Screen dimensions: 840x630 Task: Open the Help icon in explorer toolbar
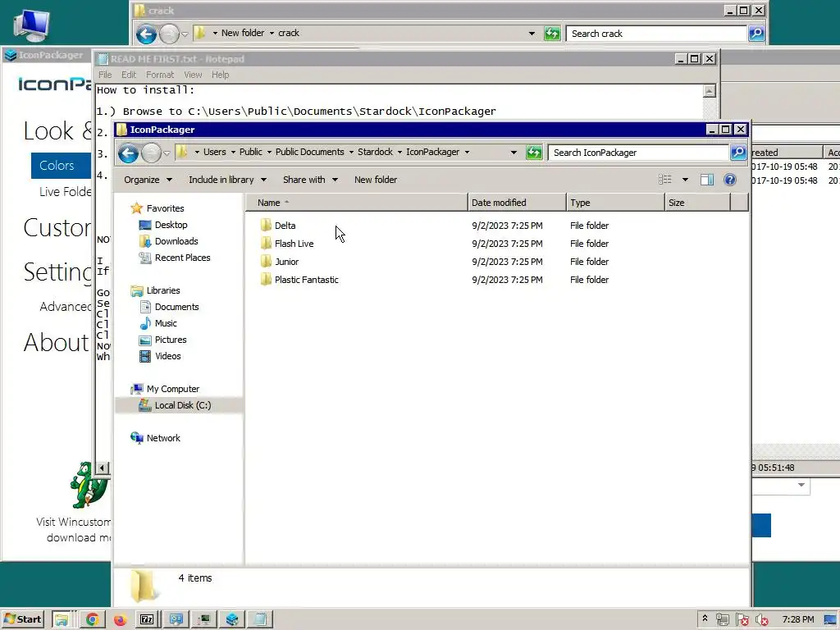point(729,180)
